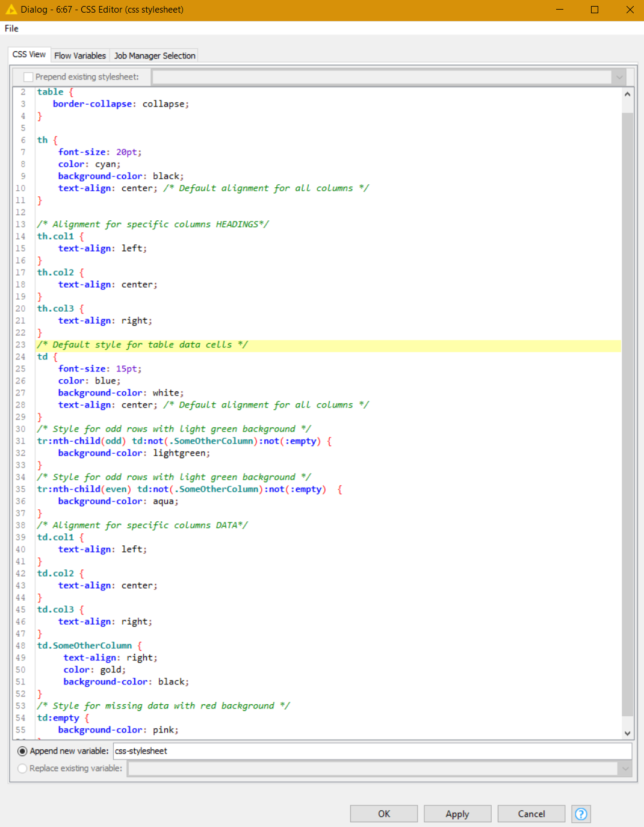Switch to the Flow Variables tab
Image resolution: width=644 pixels, height=827 pixels.
[80, 55]
